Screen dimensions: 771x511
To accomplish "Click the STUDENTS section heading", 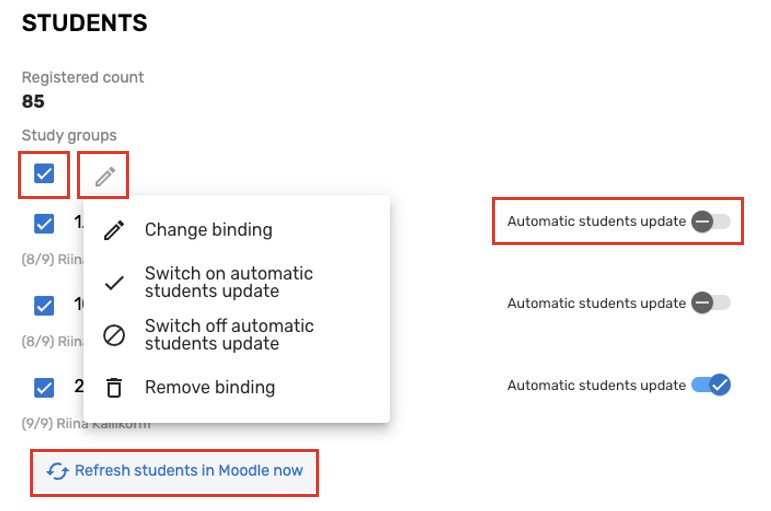I will [84, 23].
